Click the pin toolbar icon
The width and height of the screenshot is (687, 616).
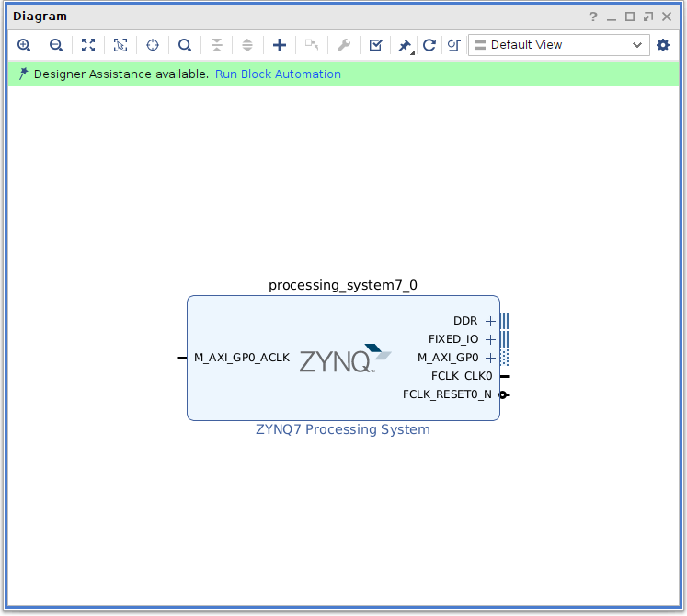404,45
